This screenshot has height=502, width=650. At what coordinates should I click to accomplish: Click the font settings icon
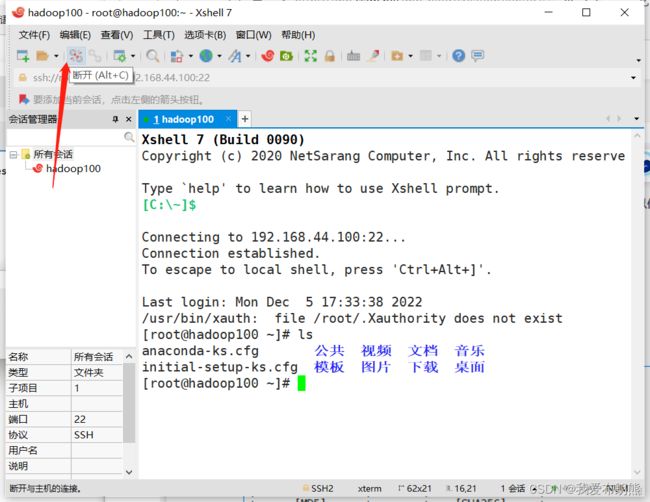235,56
